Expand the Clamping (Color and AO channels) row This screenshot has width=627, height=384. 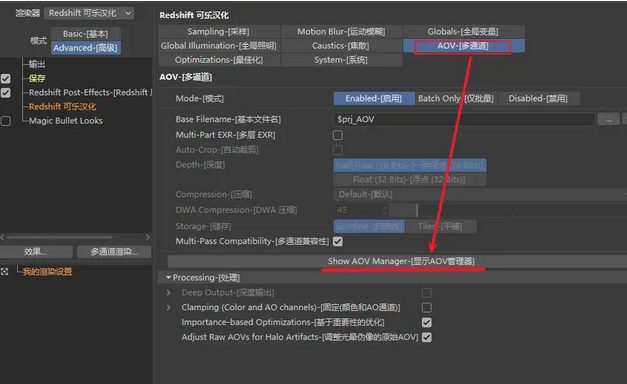(169, 308)
